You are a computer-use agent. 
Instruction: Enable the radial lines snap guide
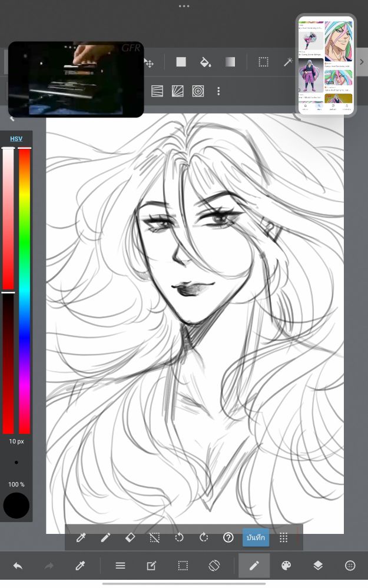coord(178,91)
